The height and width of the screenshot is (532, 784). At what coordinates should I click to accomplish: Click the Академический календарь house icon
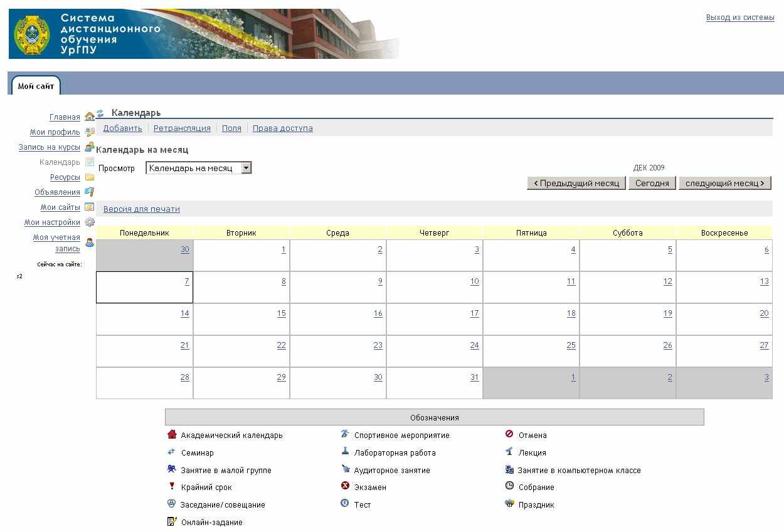coord(172,434)
